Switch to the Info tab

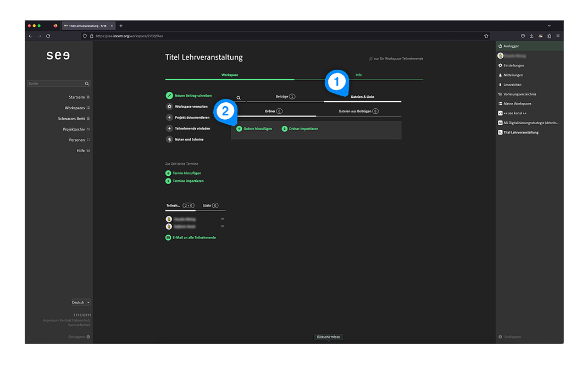coord(358,75)
